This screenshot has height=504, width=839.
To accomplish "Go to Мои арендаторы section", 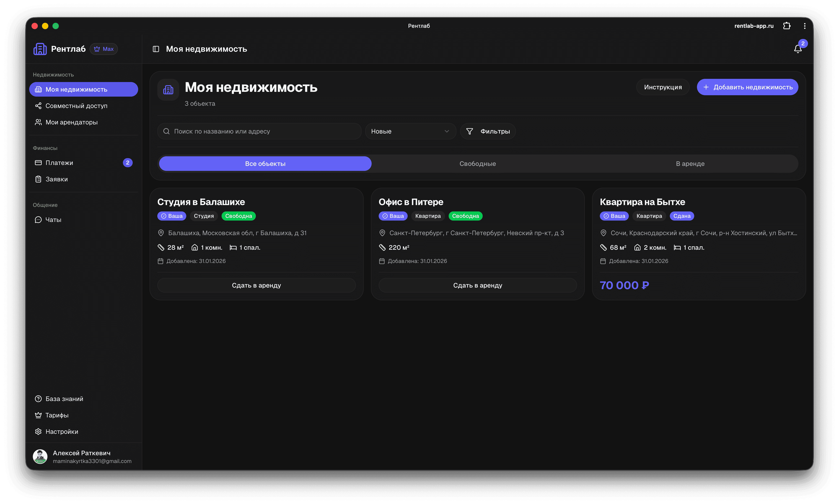I will click(x=71, y=122).
